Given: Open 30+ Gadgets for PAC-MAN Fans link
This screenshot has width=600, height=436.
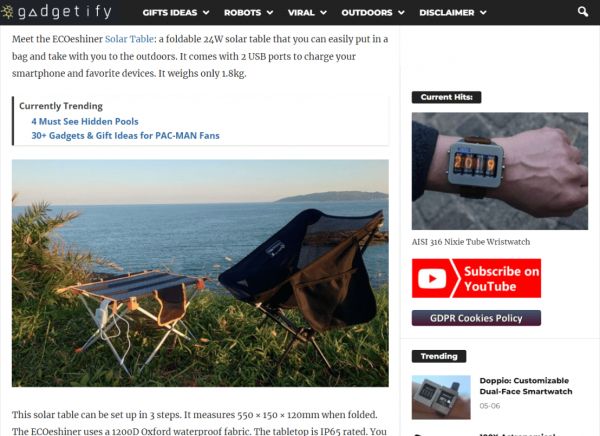Looking at the screenshot, I should tap(126, 136).
